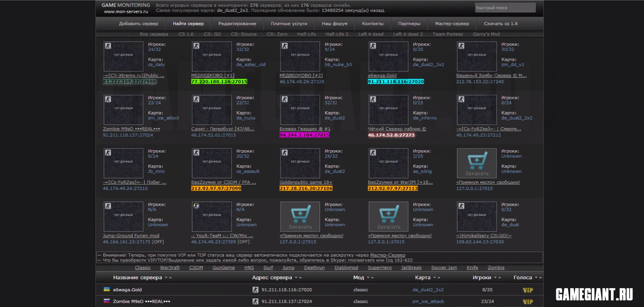
Task: Click CS icon on de_aztec_old server thumbnail
Action: (196, 46)
